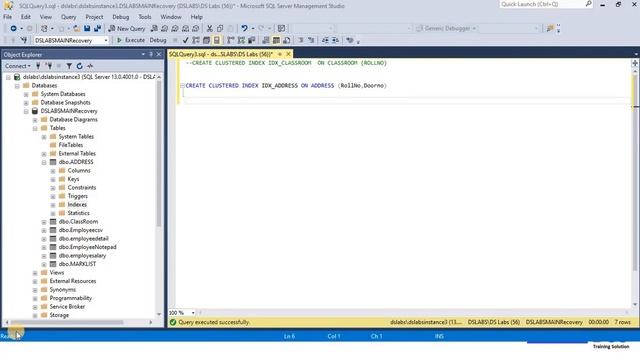Select the Programmability folder

tap(71, 298)
